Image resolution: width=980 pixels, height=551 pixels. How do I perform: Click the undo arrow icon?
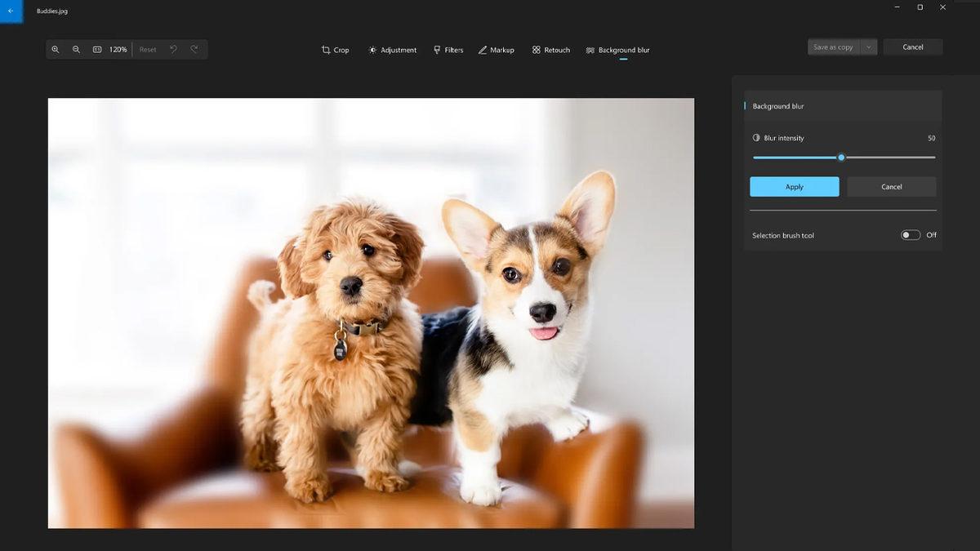point(173,50)
